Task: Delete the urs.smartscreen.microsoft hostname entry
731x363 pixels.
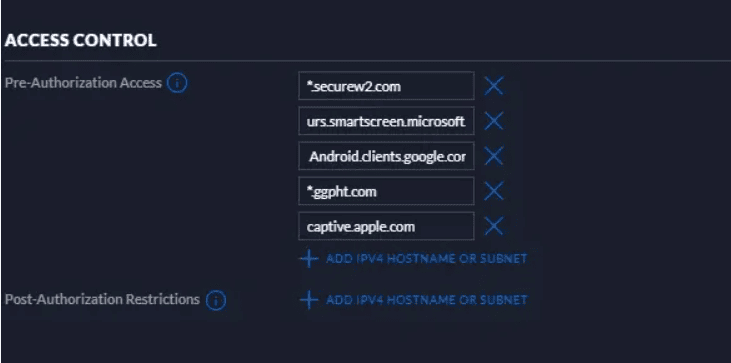Action: click(x=494, y=121)
